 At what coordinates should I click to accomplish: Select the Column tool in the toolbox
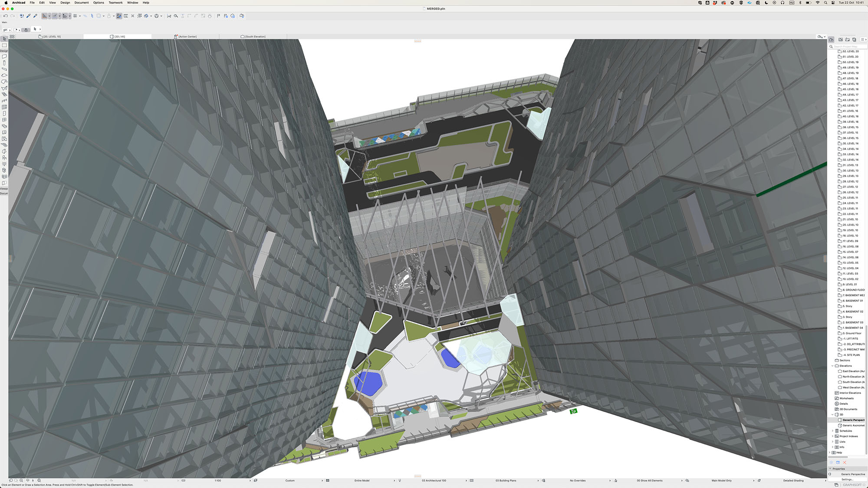(4, 63)
